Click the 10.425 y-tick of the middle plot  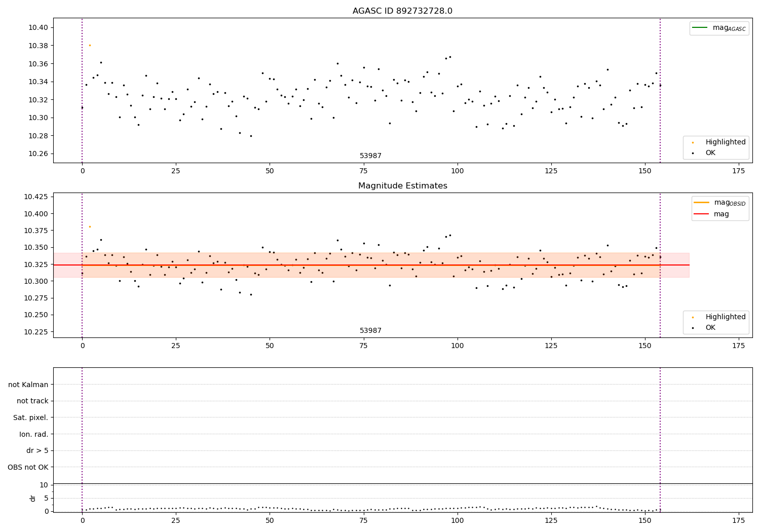pos(36,197)
